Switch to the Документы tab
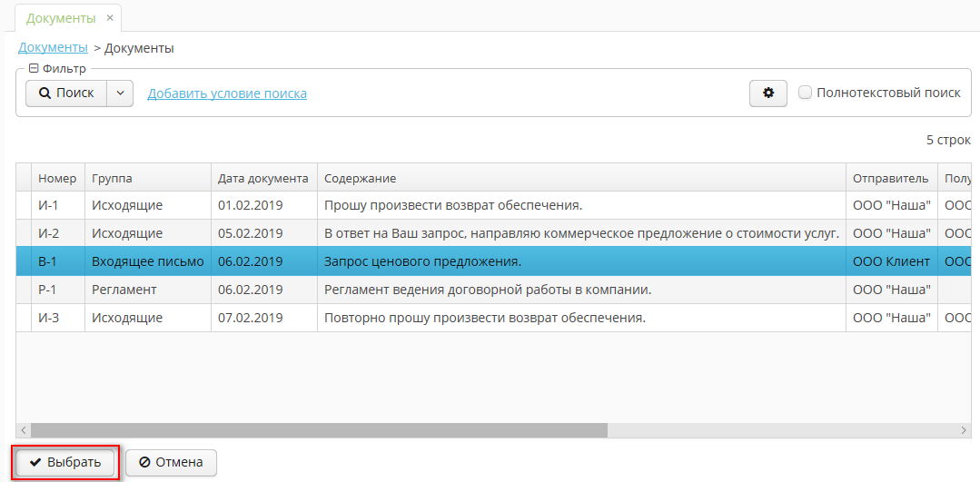 [61, 18]
